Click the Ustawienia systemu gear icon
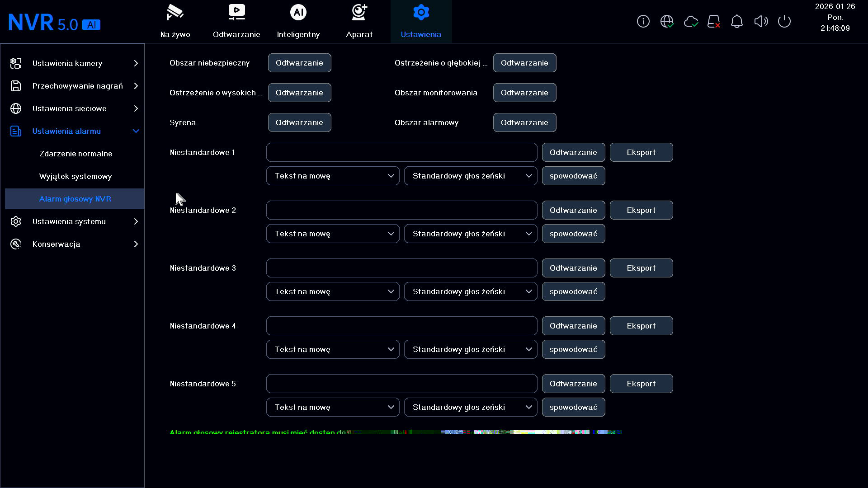The height and width of the screenshot is (488, 868). tap(16, 221)
